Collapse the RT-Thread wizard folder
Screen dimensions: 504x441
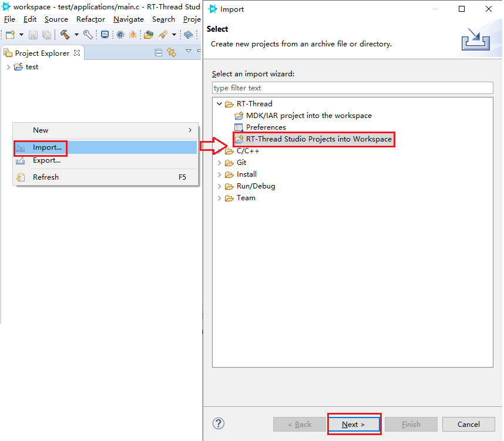click(220, 104)
